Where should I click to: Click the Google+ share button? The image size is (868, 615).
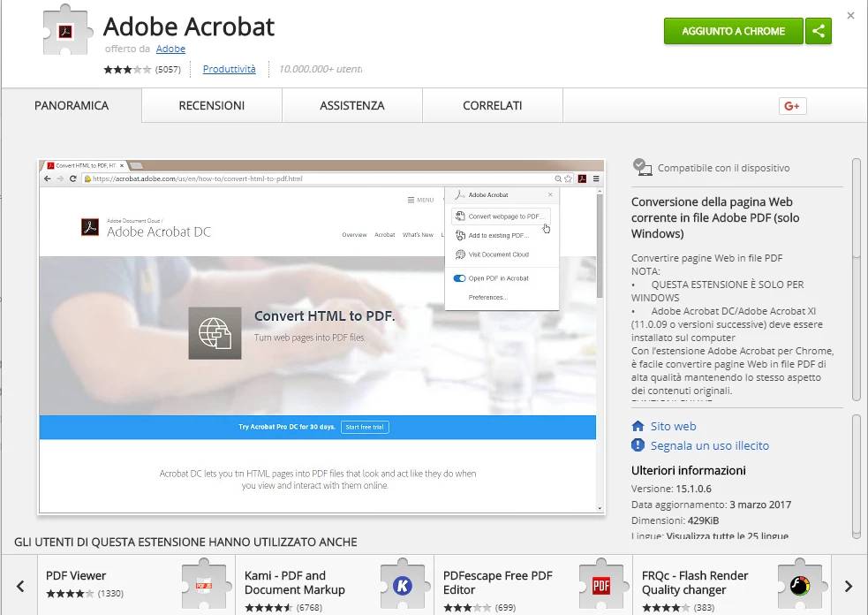792,106
